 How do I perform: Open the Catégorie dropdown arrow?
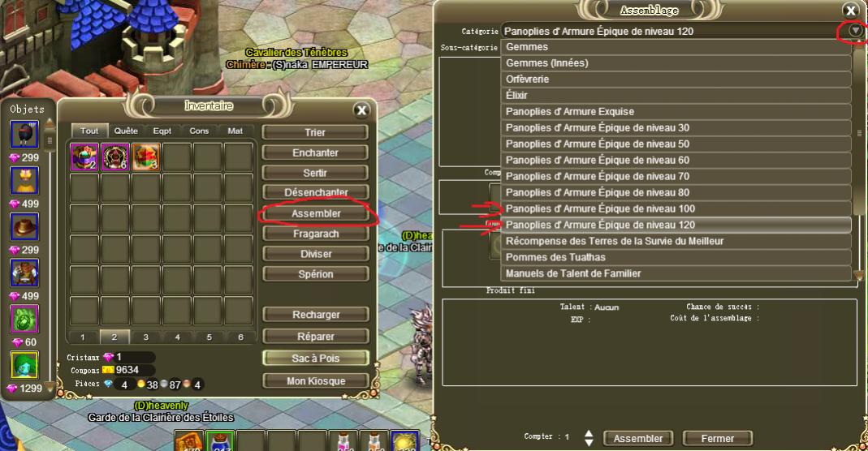pos(856,30)
